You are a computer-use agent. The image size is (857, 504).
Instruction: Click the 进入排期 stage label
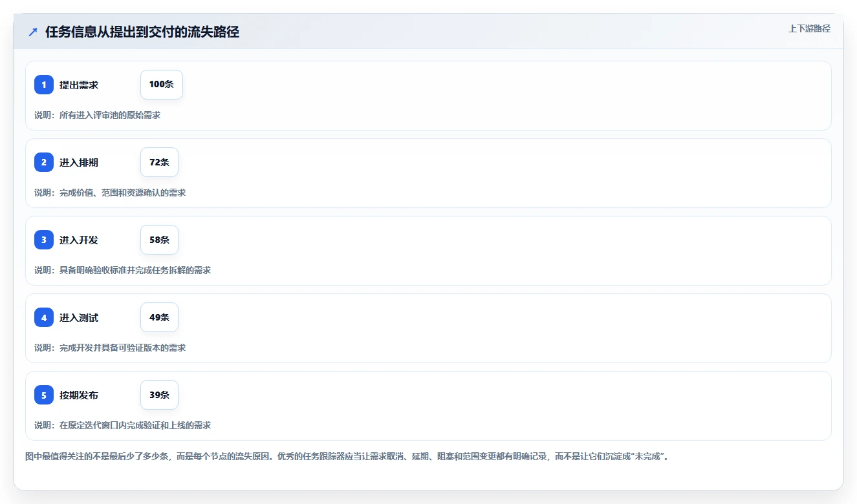point(79,162)
